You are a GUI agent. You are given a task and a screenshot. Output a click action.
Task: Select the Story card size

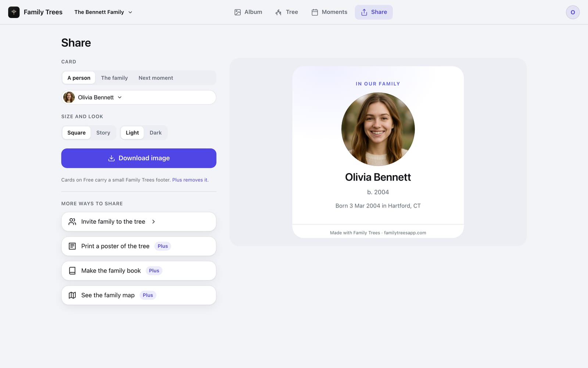[x=103, y=132]
